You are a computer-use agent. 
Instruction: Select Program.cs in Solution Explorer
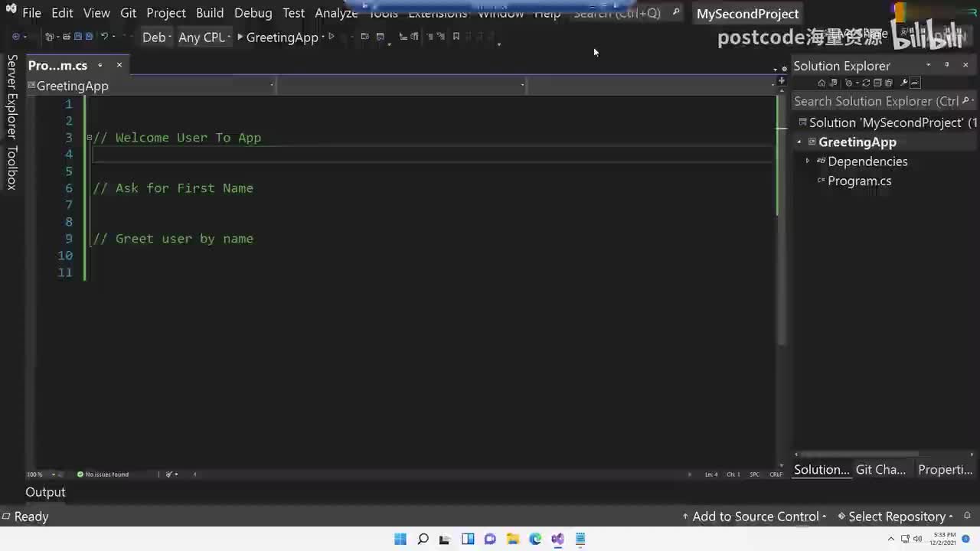point(859,181)
